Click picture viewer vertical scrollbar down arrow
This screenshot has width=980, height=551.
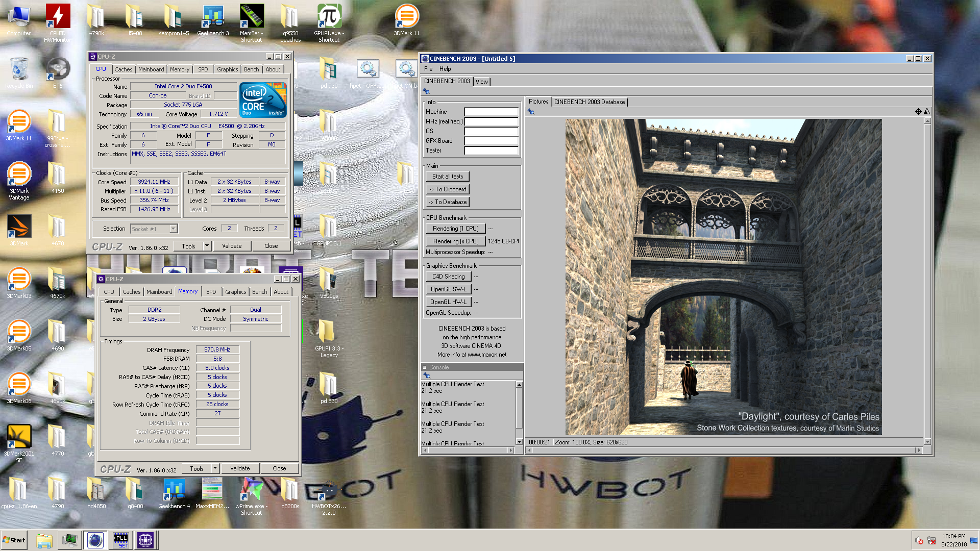coord(927,442)
